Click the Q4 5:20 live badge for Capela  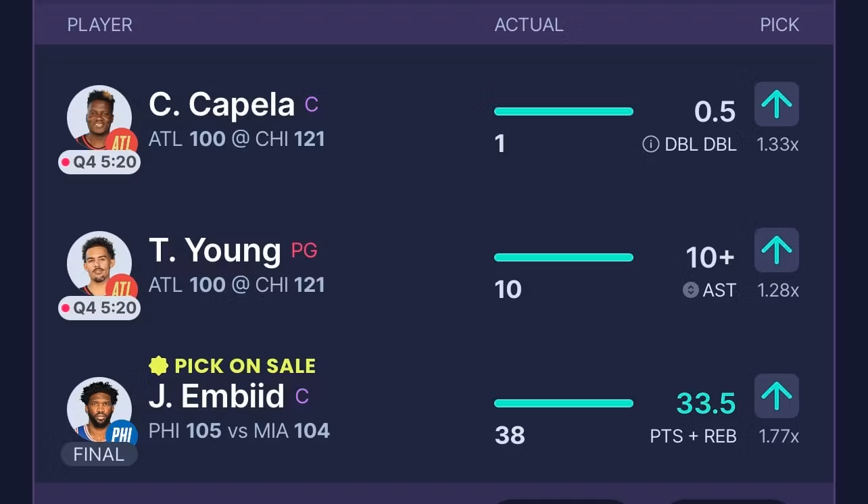[x=99, y=162]
